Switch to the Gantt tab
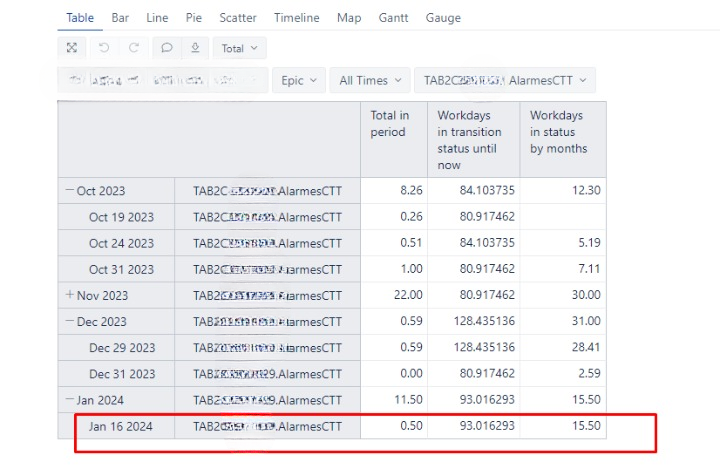The image size is (720, 468). pos(393,18)
